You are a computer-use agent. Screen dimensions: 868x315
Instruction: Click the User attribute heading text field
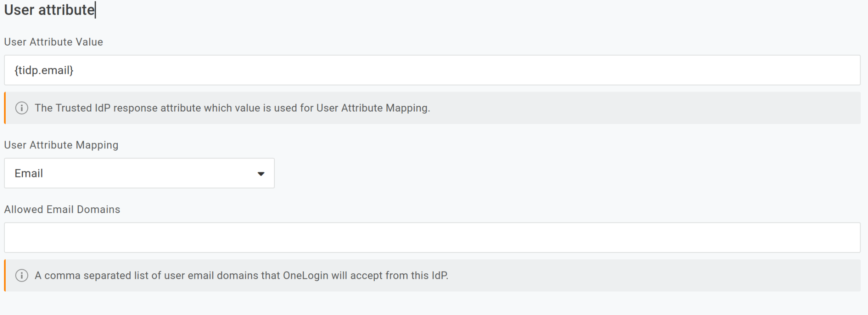pyautogui.click(x=48, y=10)
